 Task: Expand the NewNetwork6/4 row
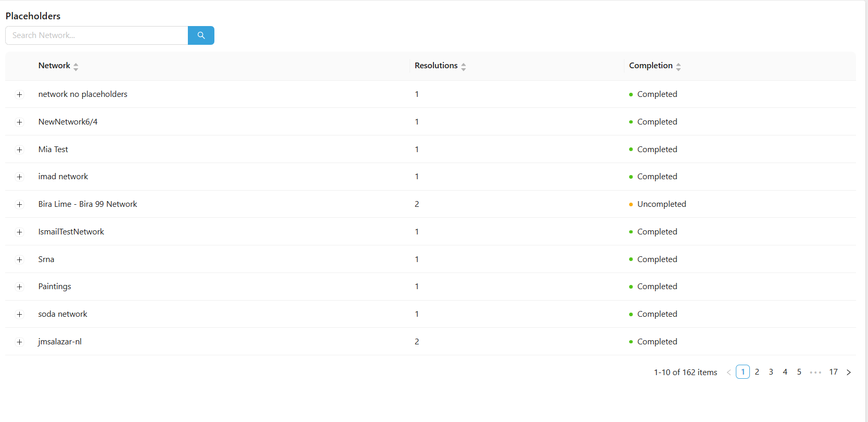[x=19, y=122]
